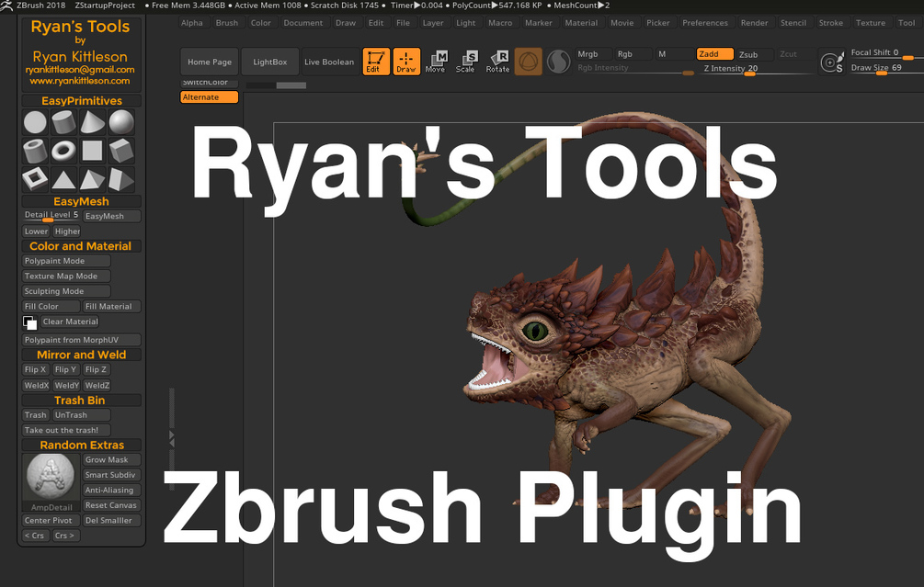The image size is (924, 587).
Task: Toggle Mrgb channel mode
Action: 594,53
